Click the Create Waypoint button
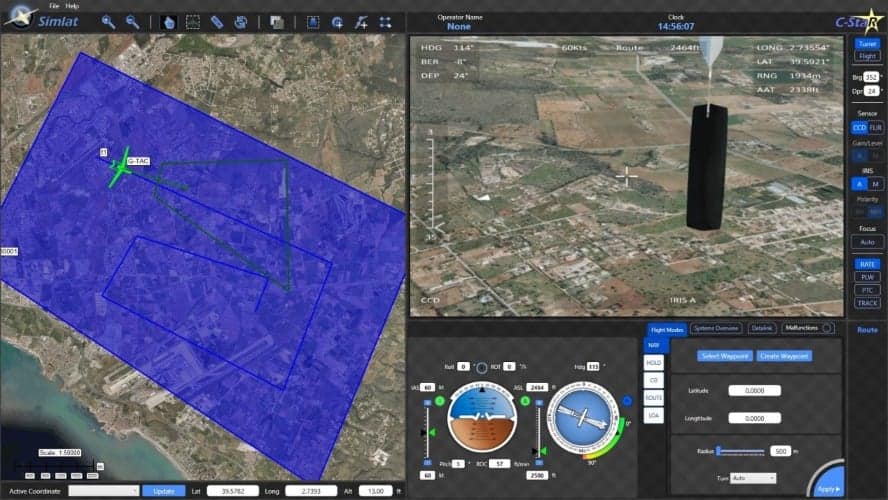The width and height of the screenshot is (888, 500). pyautogui.click(x=784, y=356)
